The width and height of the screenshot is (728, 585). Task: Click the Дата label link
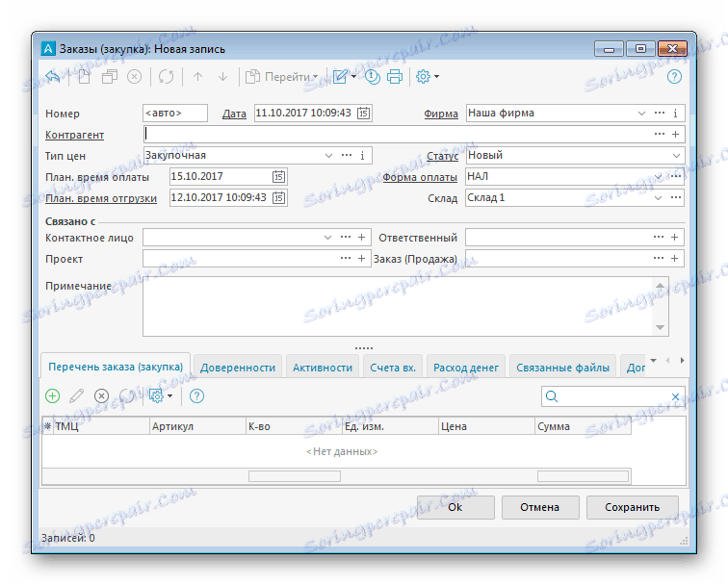click(x=234, y=114)
